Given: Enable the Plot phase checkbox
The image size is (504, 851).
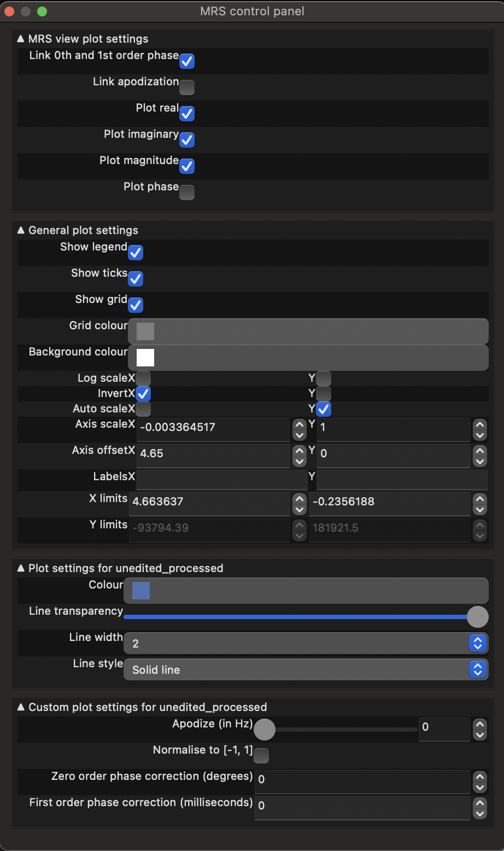Looking at the screenshot, I should [x=187, y=193].
